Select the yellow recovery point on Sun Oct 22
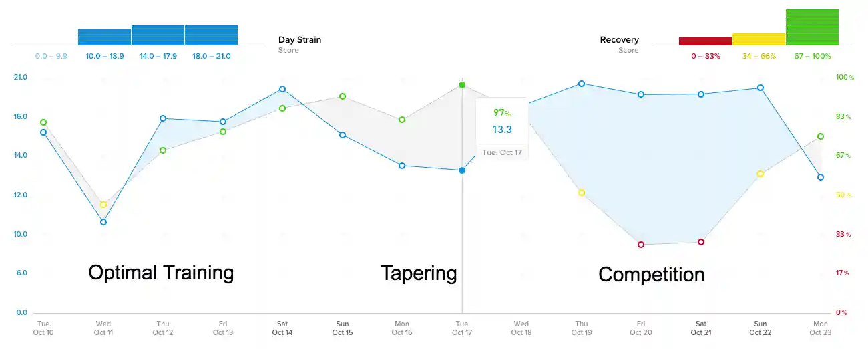 pyautogui.click(x=761, y=174)
